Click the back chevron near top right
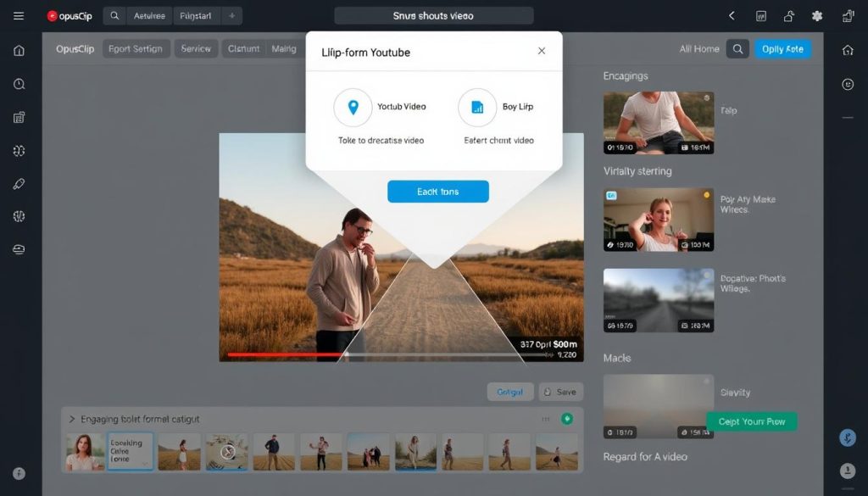 pos(732,14)
